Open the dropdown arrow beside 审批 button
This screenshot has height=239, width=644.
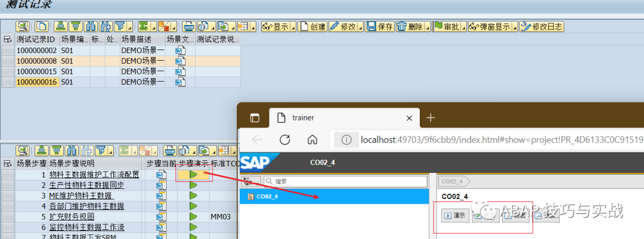click(464, 27)
